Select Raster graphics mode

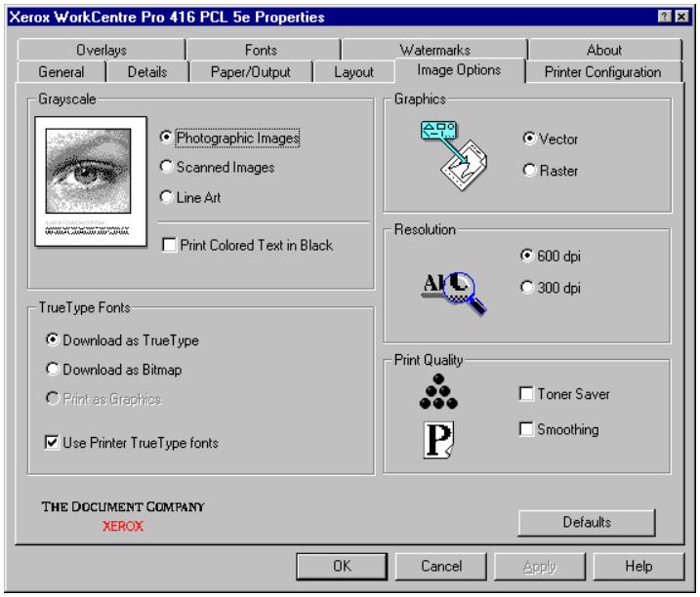point(529,171)
